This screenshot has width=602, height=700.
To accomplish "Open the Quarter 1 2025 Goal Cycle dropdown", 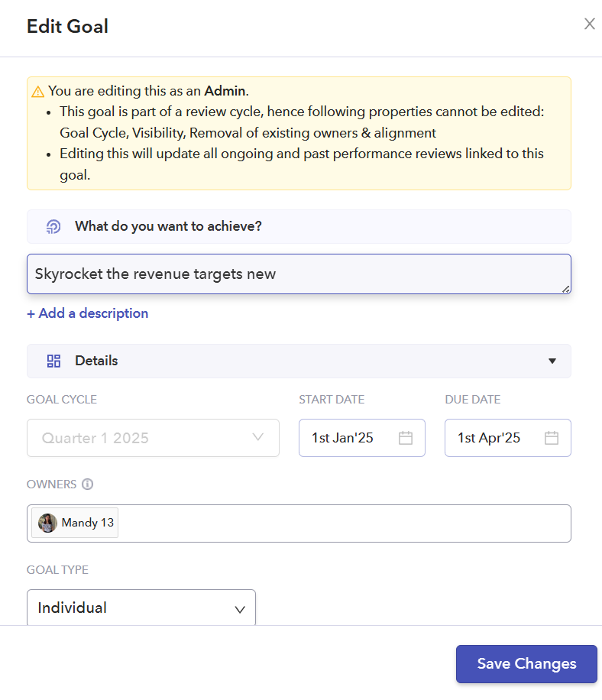I will point(153,438).
